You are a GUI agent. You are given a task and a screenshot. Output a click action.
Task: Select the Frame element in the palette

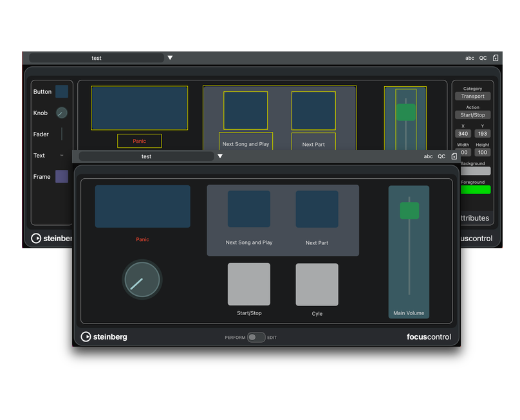click(x=60, y=176)
